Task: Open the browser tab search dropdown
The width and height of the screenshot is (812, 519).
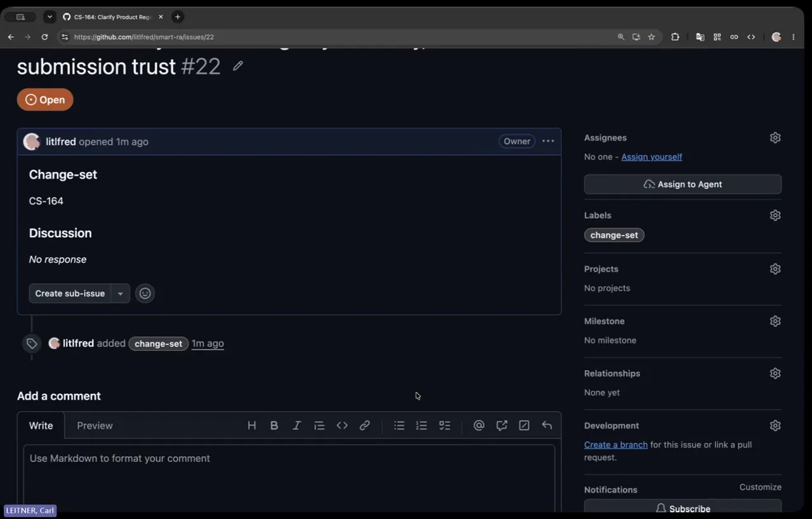Action: pyautogui.click(x=49, y=16)
